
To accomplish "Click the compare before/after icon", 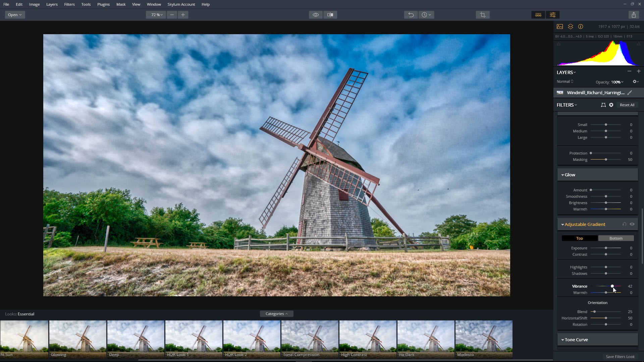I will click(x=330, y=15).
